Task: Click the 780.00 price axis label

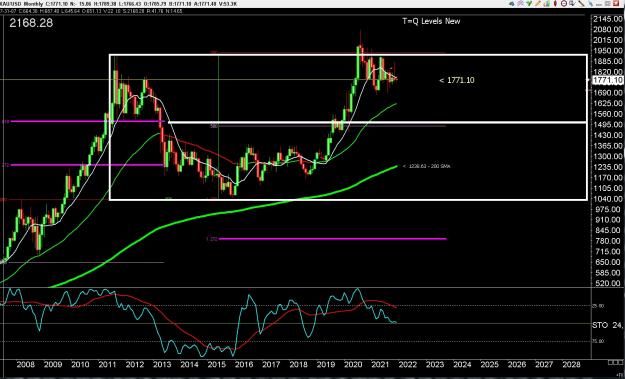Action: click(x=608, y=241)
